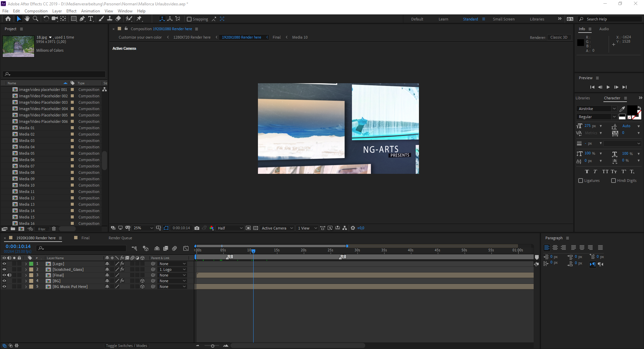This screenshot has width=644, height=349.
Task: Enable the Snapping checkbox
Action: (x=189, y=19)
